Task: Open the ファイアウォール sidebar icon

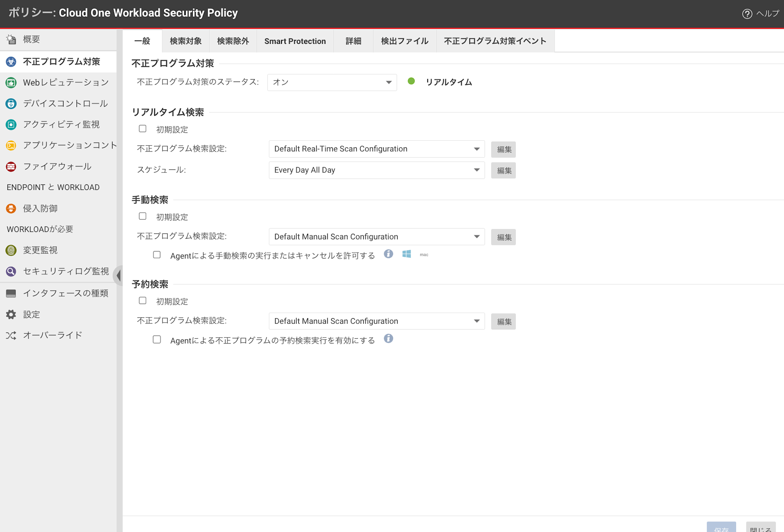Action: pyautogui.click(x=11, y=166)
